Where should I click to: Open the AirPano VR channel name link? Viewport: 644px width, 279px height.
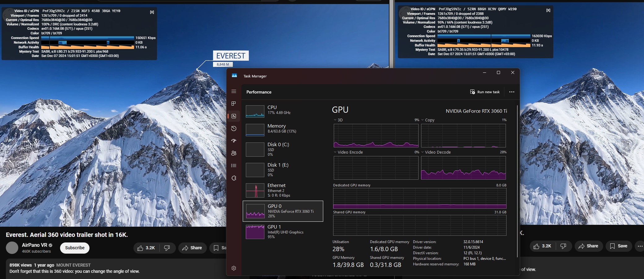point(34,245)
